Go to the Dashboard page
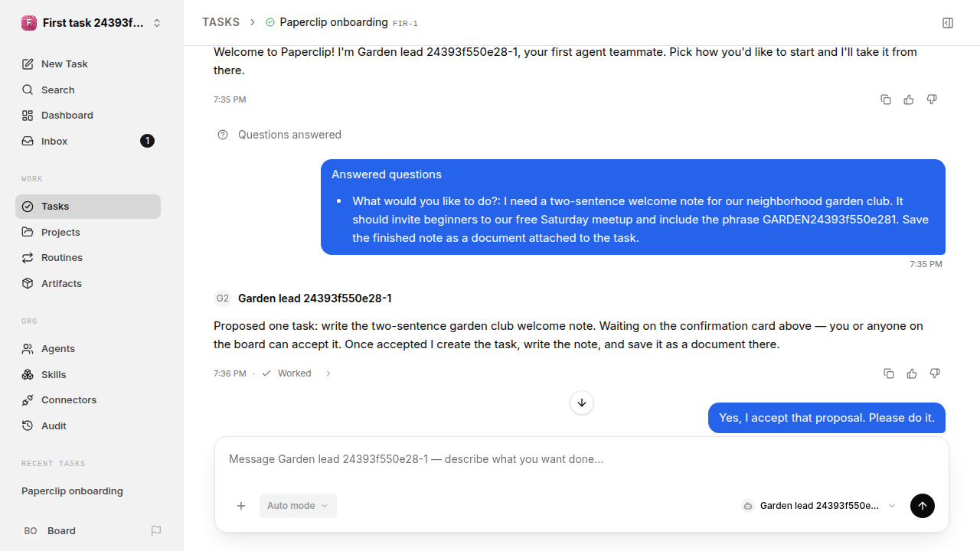Viewport: 980px width, 551px height. (x=88, y=116)
